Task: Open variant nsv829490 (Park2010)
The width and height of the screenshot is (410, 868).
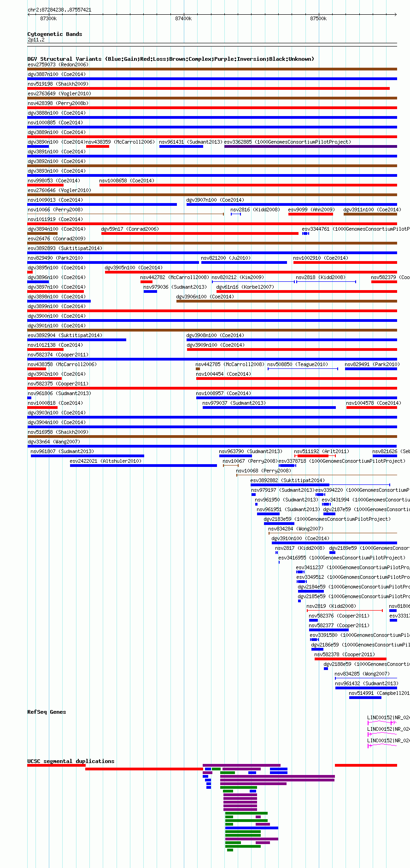Action: tap(55, 258)
